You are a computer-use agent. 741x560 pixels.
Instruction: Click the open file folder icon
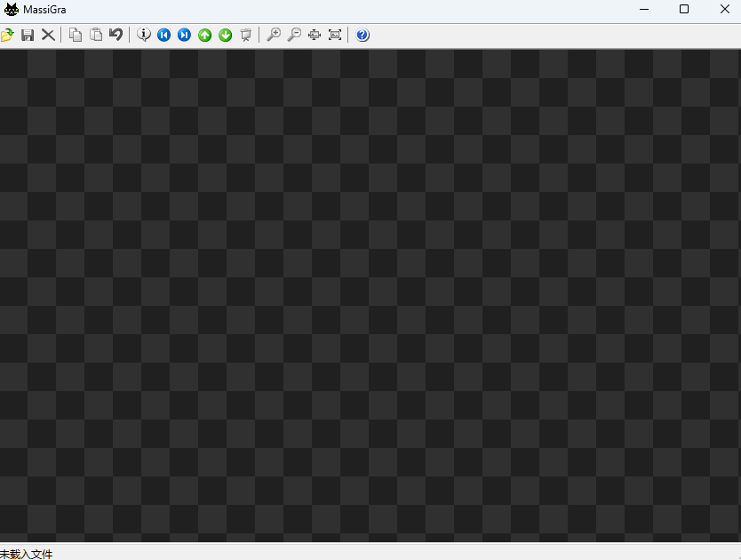[7, 35]
